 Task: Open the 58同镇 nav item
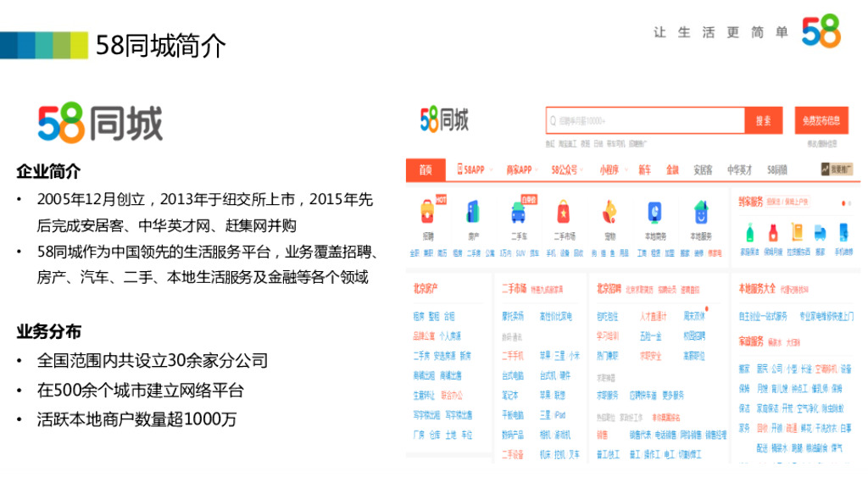tap(777, 169)
